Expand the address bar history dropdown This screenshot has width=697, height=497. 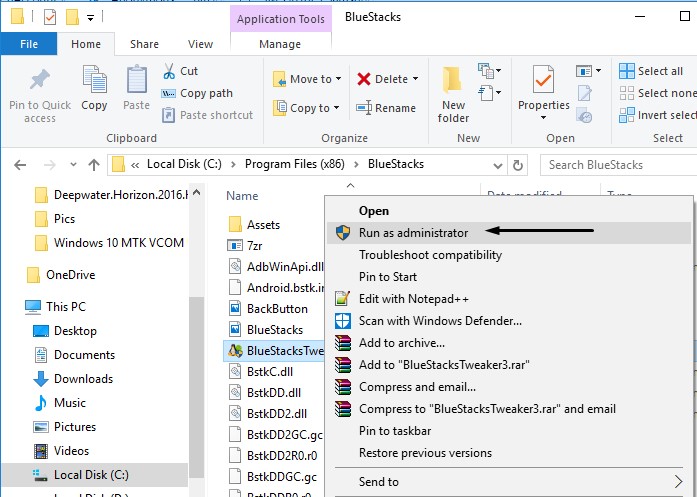click(497, 166)
